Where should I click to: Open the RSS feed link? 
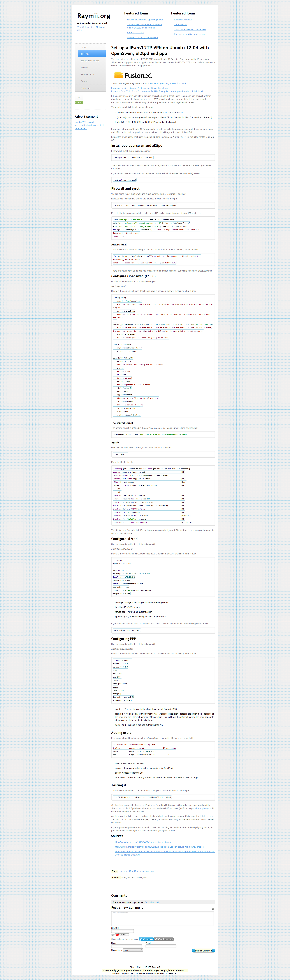(79, 30)
